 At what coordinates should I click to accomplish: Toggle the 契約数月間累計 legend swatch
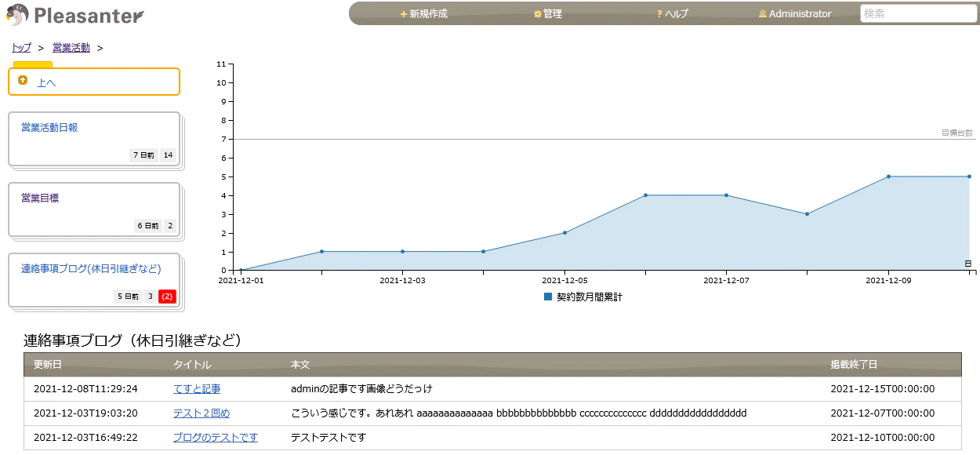548,297
